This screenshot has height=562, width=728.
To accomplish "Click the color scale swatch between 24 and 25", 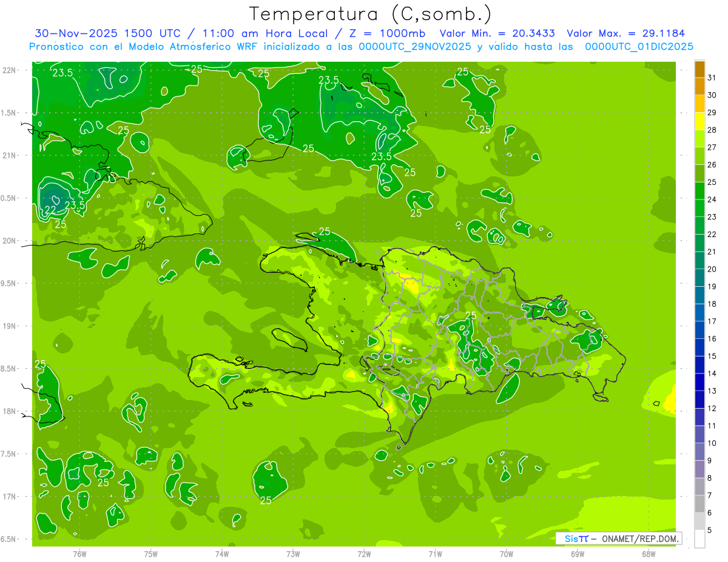I will [699, 192].
